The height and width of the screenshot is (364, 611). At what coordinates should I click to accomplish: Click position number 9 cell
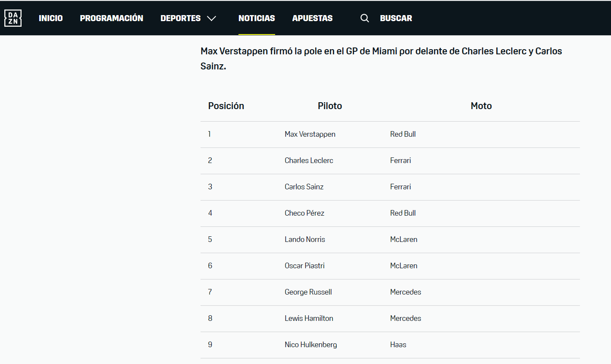[x=210, y=345]
